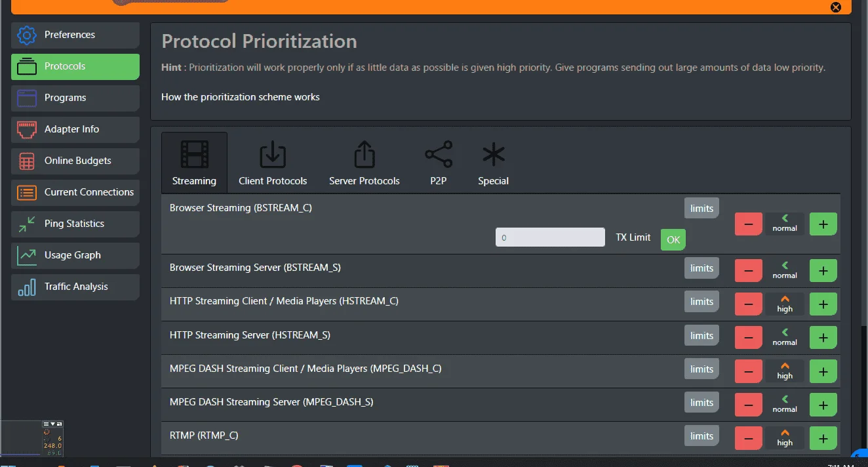Open the Special protocols tab
Viewport: 868px width, 467px height.
tap(494, 163)
